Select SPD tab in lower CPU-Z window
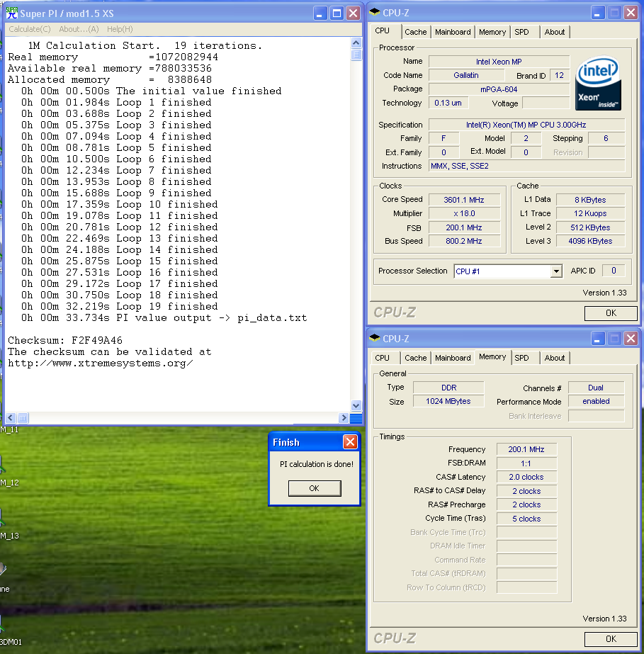The width and height of the screenshot is (644, 654). (521, 358)
